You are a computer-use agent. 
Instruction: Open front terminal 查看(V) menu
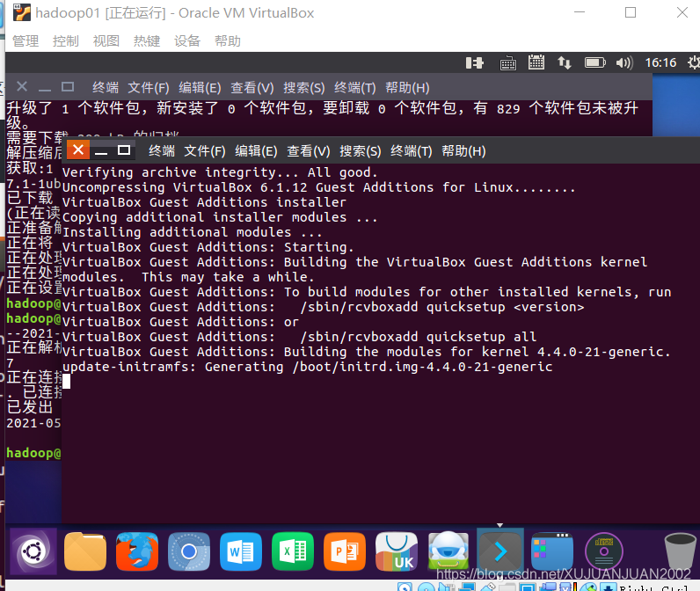click(308, 151)
